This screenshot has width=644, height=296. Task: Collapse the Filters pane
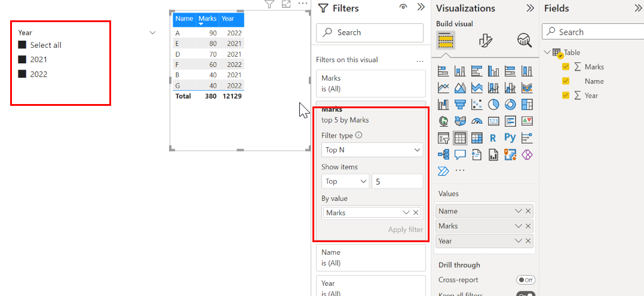pos(421,7)
